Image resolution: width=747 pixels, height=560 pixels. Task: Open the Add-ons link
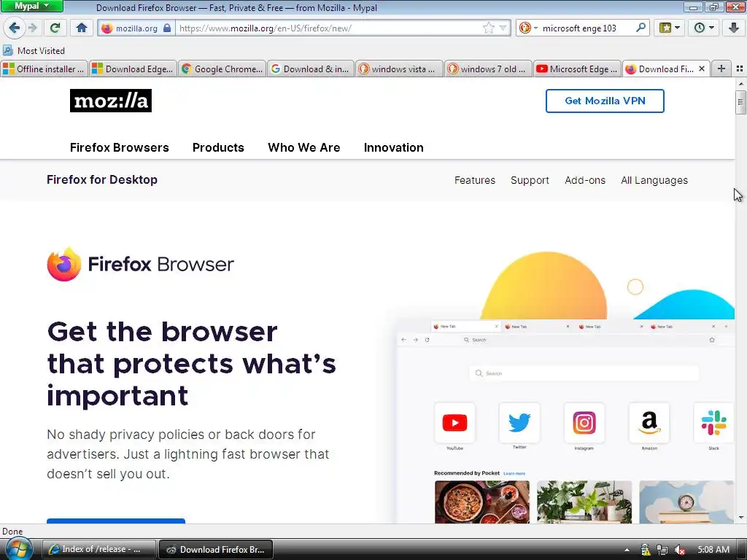[585, 180]
